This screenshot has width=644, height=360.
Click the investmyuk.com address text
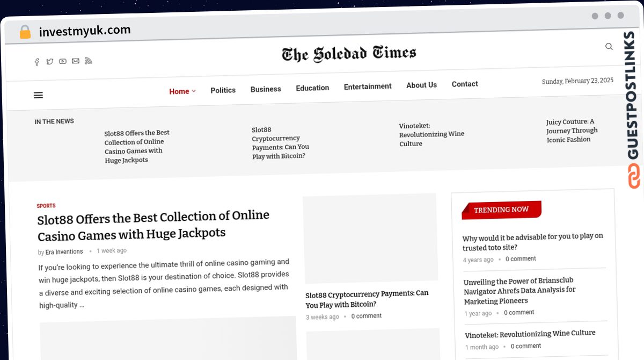pos(85,31)
